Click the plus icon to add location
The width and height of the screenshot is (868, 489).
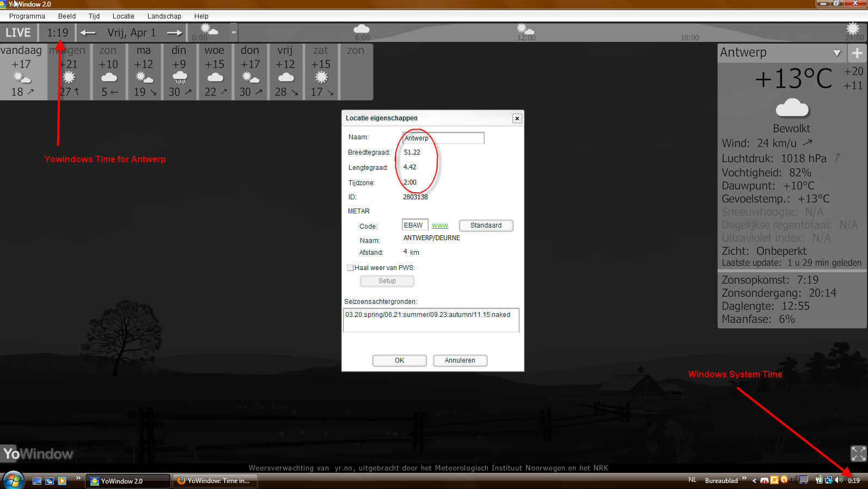pyautogui.click(x=857, y=53)
